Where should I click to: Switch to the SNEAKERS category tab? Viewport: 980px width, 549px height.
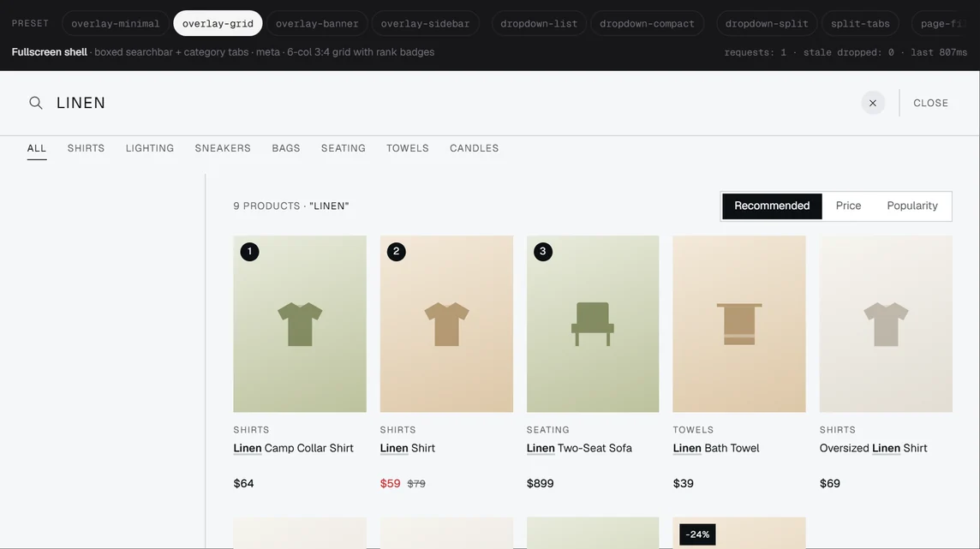(223, 149)
